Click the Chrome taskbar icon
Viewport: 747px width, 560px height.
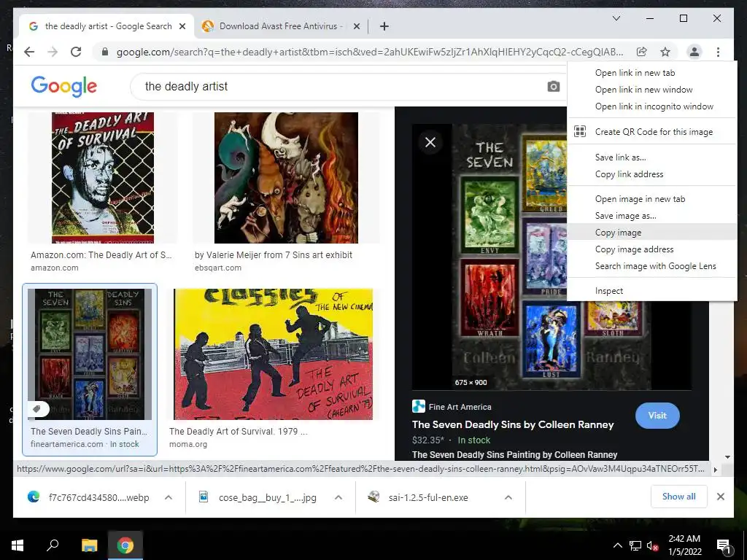[125, 545]
